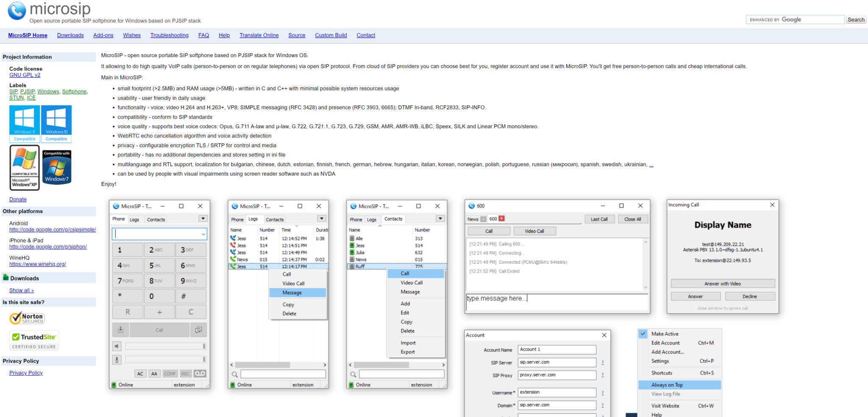Click the voicemail icon in the dialer

(200, 373)
